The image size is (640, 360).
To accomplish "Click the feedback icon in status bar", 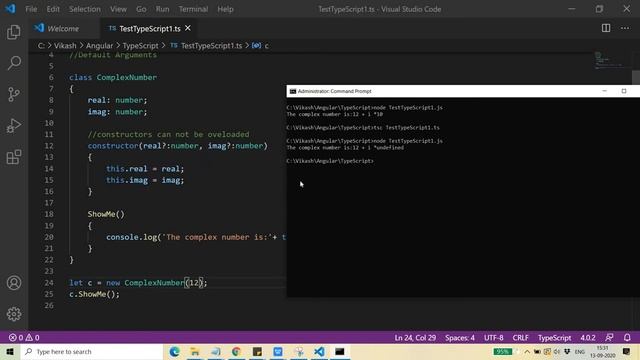I will click(x=609, y=338).
